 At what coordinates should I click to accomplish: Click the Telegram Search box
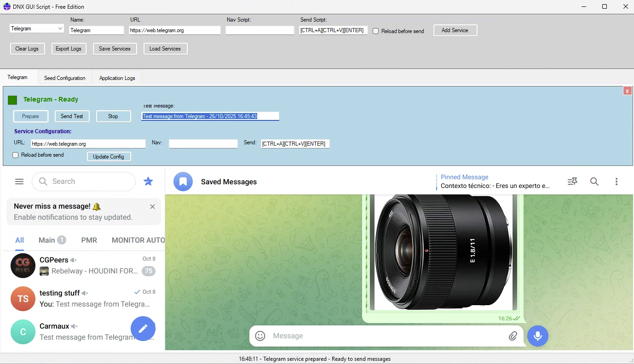click(x=84, y=182)
